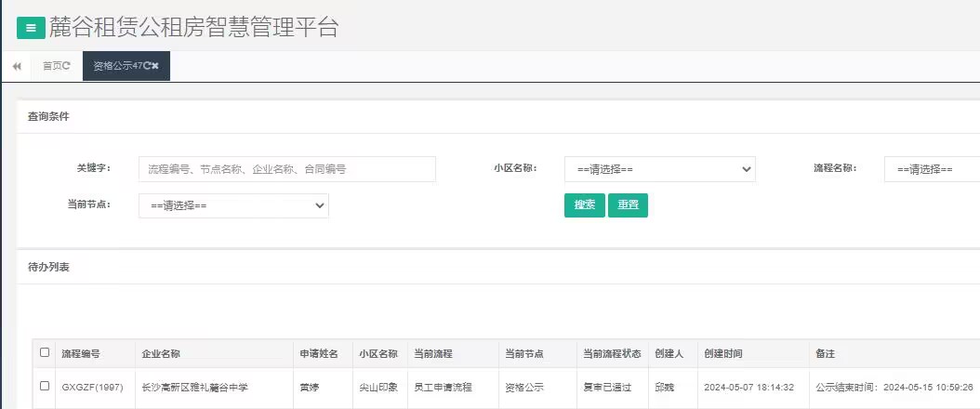This screenshot has height=409, width=980.
Task: Click the 当前流程状态 column header
Action: pyautogui.click(x=611, y=354)
